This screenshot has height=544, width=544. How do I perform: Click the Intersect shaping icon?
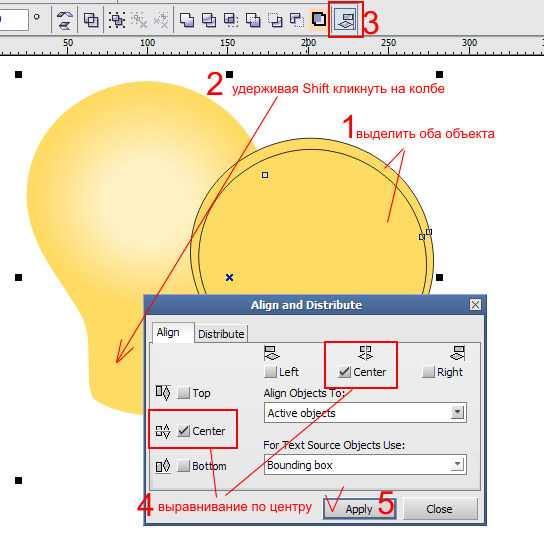click(231, 19)
